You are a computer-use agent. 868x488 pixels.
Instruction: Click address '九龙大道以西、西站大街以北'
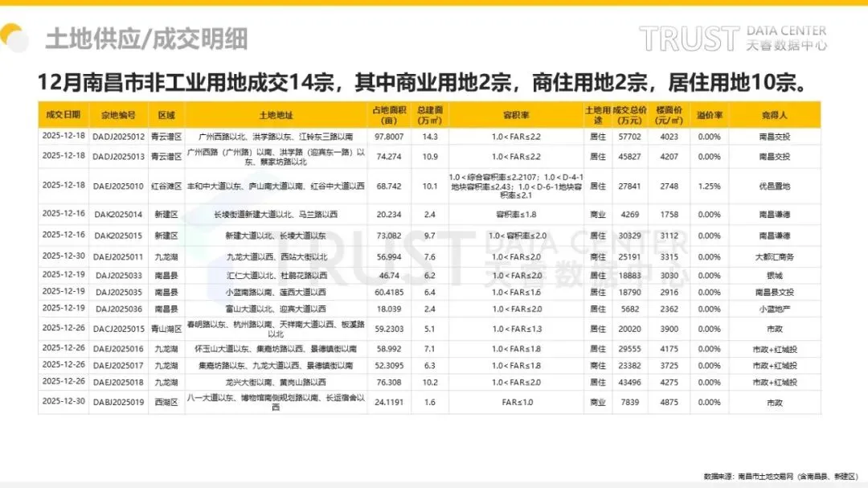pos(276,257)
